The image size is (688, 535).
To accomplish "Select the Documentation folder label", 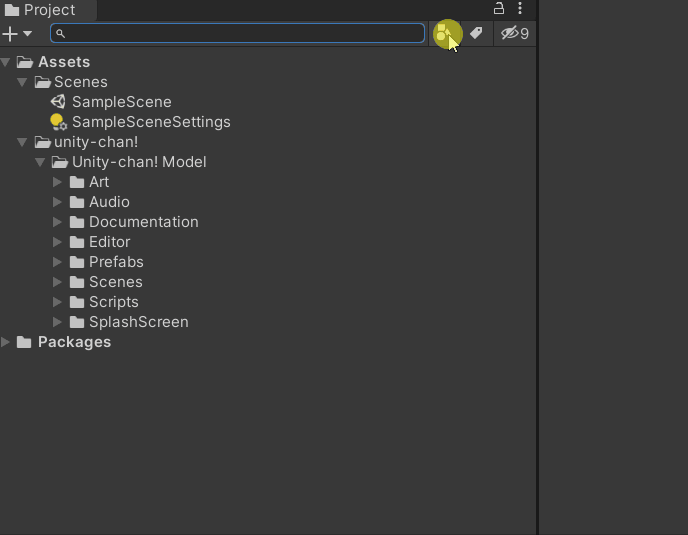I will click(144, 222).
